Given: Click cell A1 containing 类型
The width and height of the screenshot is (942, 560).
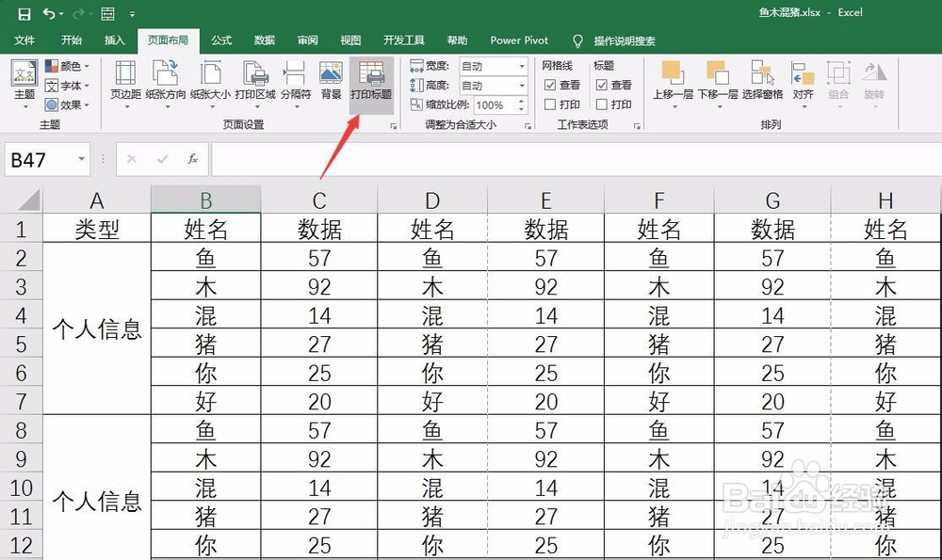Looking at the screenshot, I should [x=97, y=229].
